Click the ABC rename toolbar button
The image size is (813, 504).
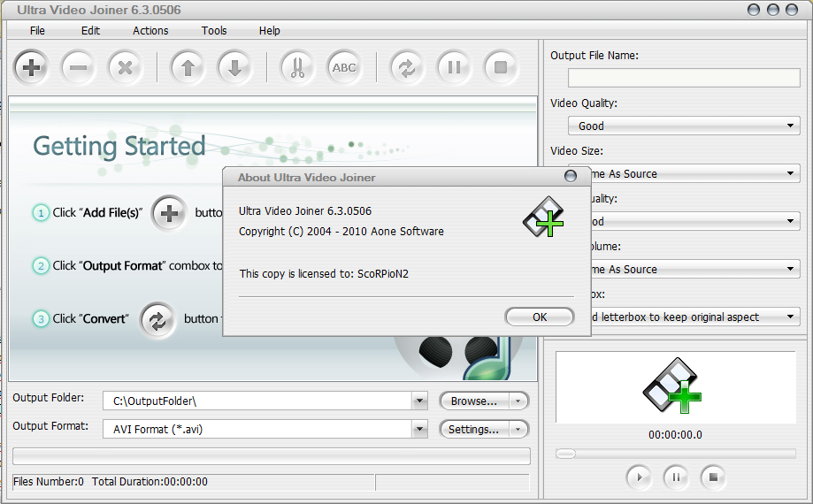344,67
